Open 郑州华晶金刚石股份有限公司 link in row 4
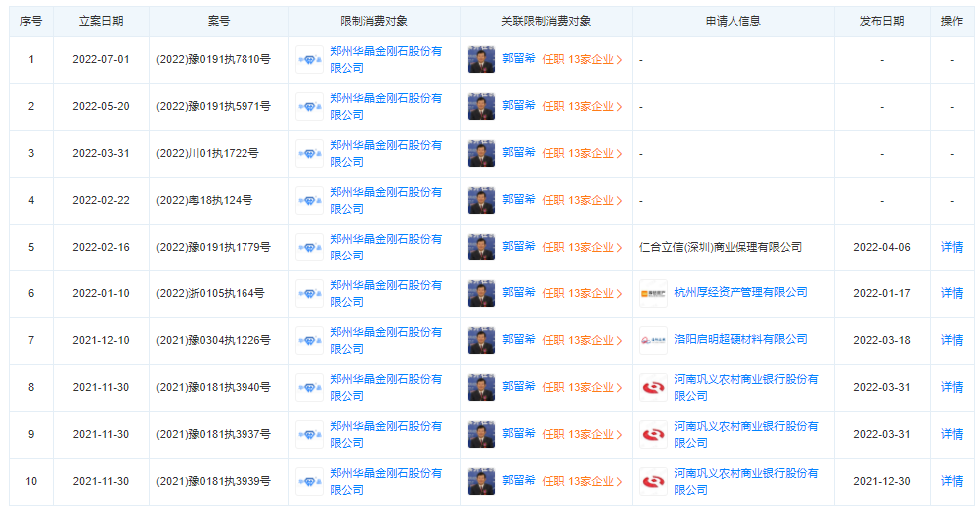Viewport: 980px width, 514px height. point(386,200)
